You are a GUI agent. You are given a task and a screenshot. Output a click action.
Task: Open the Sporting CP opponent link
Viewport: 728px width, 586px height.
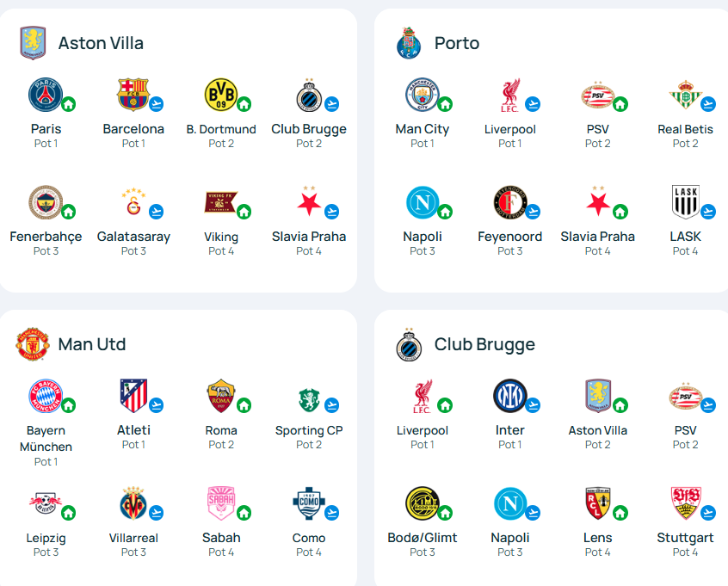pos(309,430)
